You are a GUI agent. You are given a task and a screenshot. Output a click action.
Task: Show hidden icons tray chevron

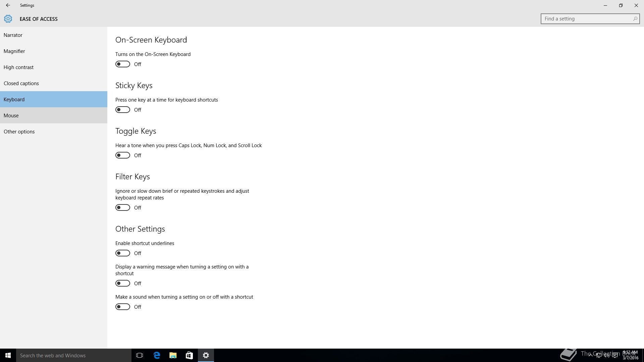pos(590,356)
